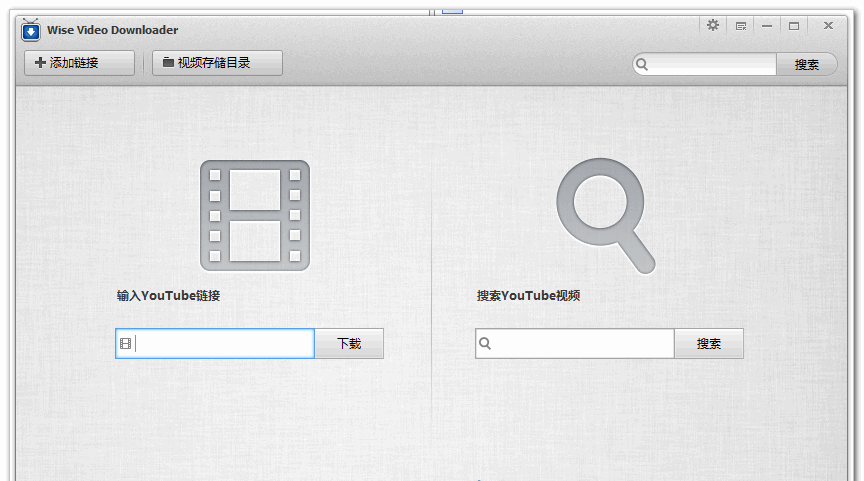Click the small film icon in link field

click(126, 344)
